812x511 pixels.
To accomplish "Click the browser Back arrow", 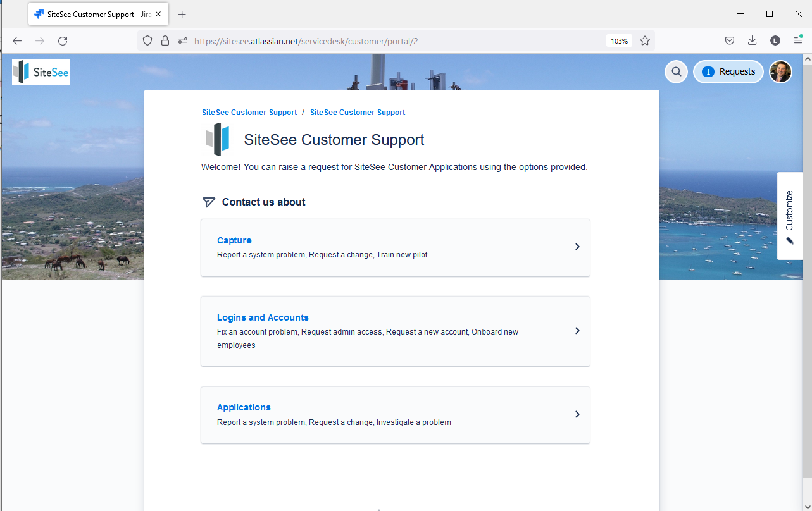I will pos(17,40).
